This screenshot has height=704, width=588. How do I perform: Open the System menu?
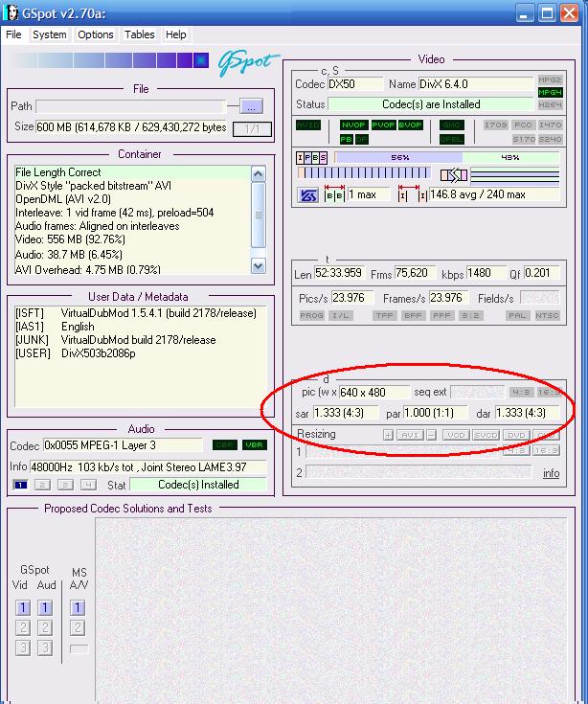pyautogui.click(x=50, y=34)
